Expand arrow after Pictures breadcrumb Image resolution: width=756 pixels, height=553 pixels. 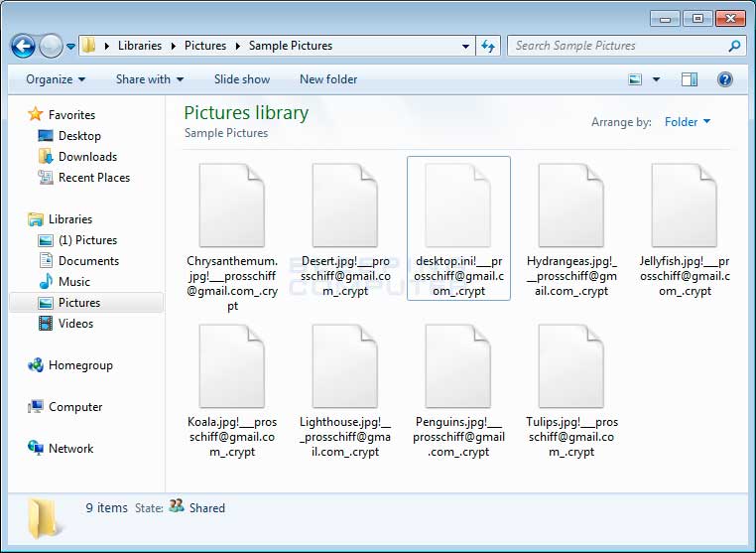(238, 47)
